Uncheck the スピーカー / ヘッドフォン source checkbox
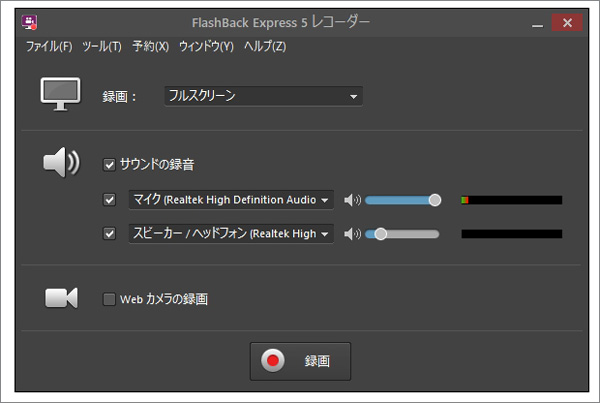Image resolution: width=600 pixels, height=403 pixels. [x=109, y=233]
